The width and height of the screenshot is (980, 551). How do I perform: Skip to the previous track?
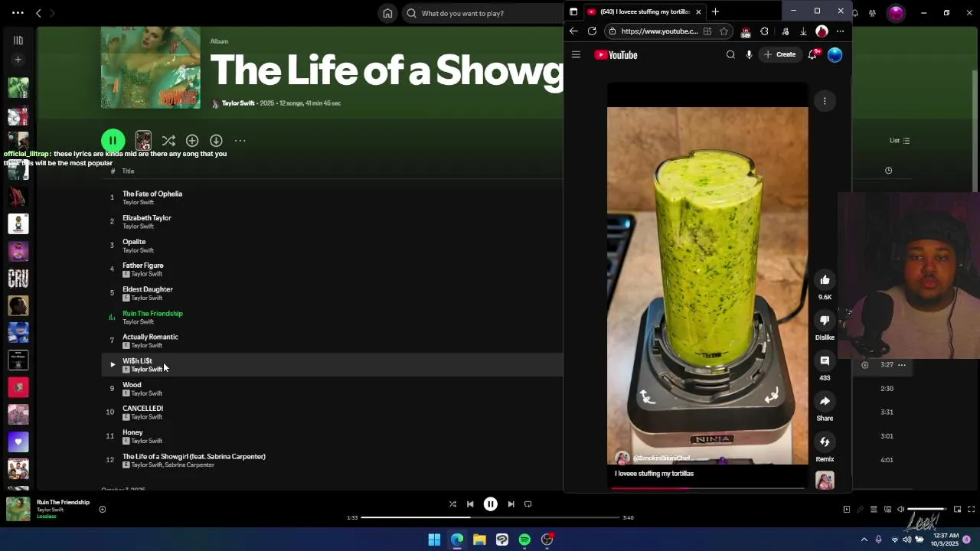470,504
